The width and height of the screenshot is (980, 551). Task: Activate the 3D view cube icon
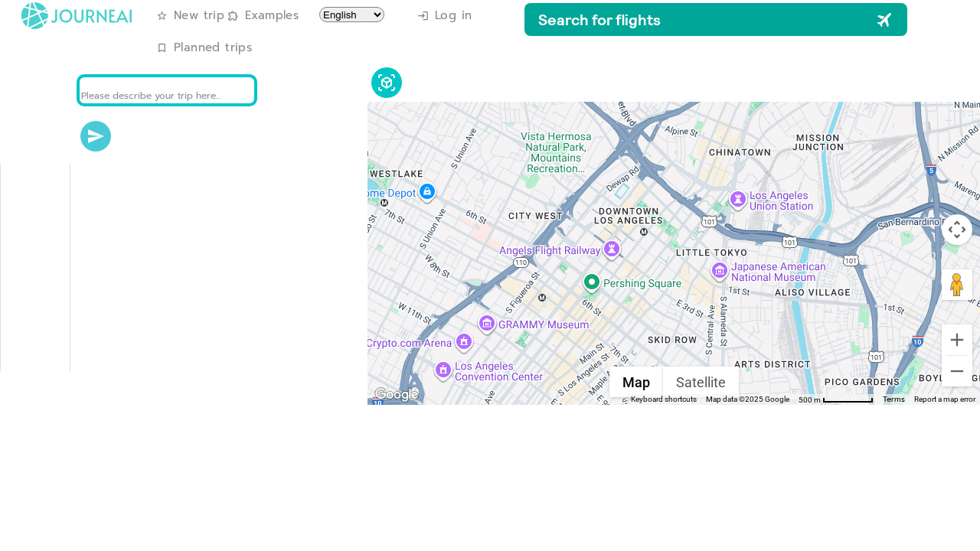point(386,82)
